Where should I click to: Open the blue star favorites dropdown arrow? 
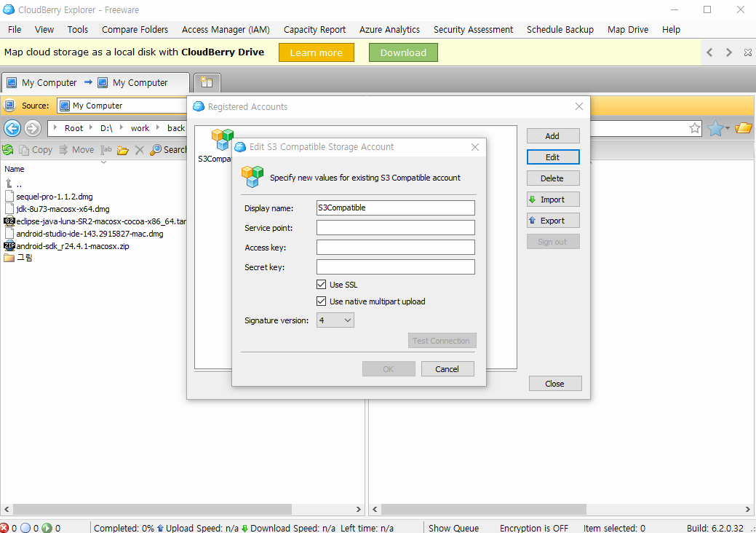pos(728,128)
